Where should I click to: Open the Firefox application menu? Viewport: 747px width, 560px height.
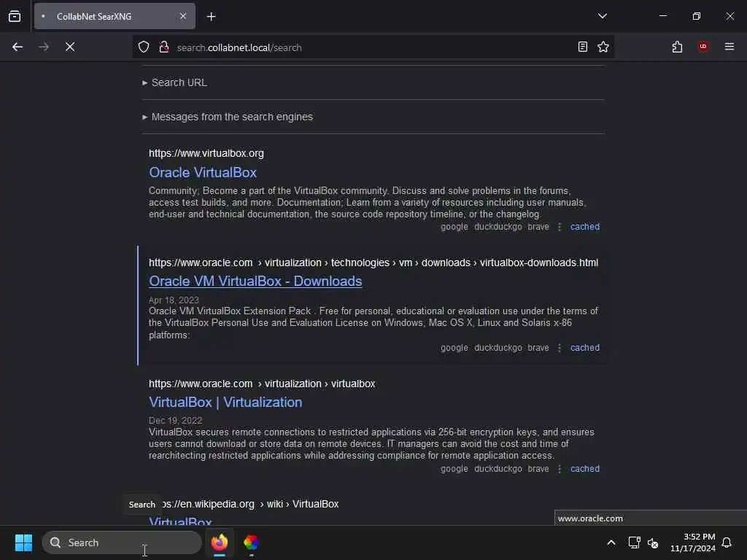(x=729, y=47)
